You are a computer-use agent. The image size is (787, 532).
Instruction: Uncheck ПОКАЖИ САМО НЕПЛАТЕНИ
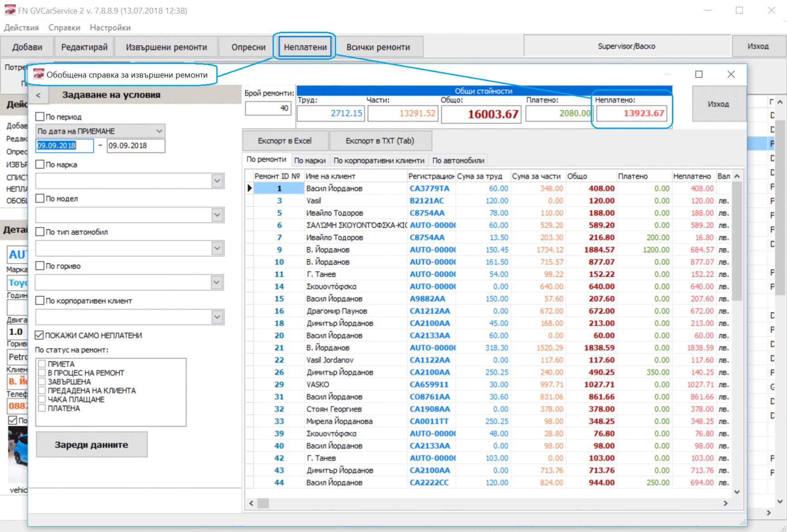[39, 335]
